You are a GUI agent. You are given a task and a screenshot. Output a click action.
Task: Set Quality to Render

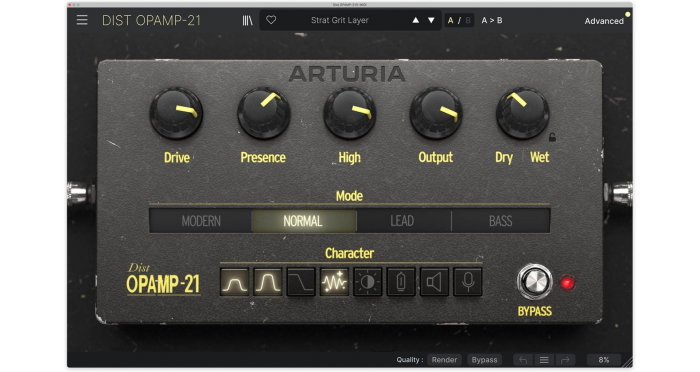[x=444, y=360]
